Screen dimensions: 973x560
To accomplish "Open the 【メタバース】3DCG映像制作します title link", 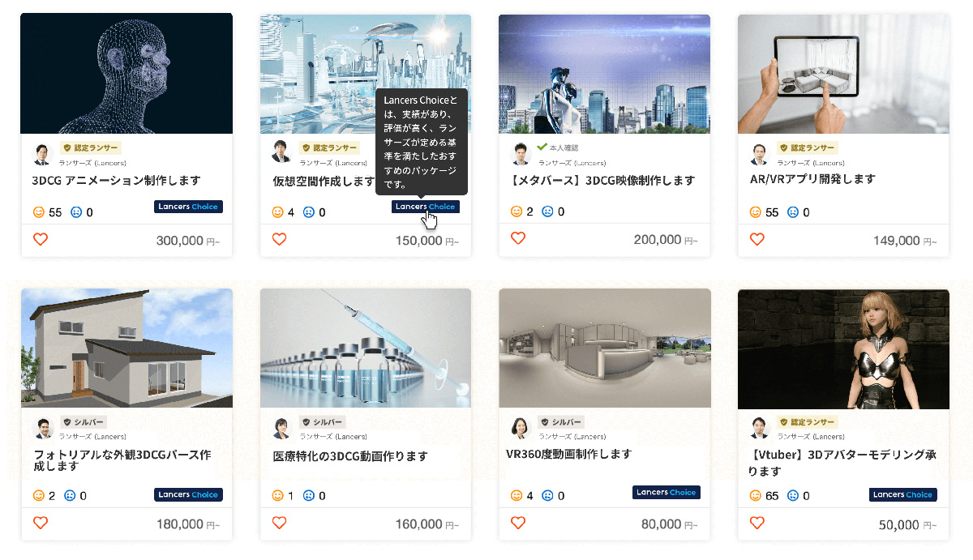I will pyautogui.click(x=603, y=181).
